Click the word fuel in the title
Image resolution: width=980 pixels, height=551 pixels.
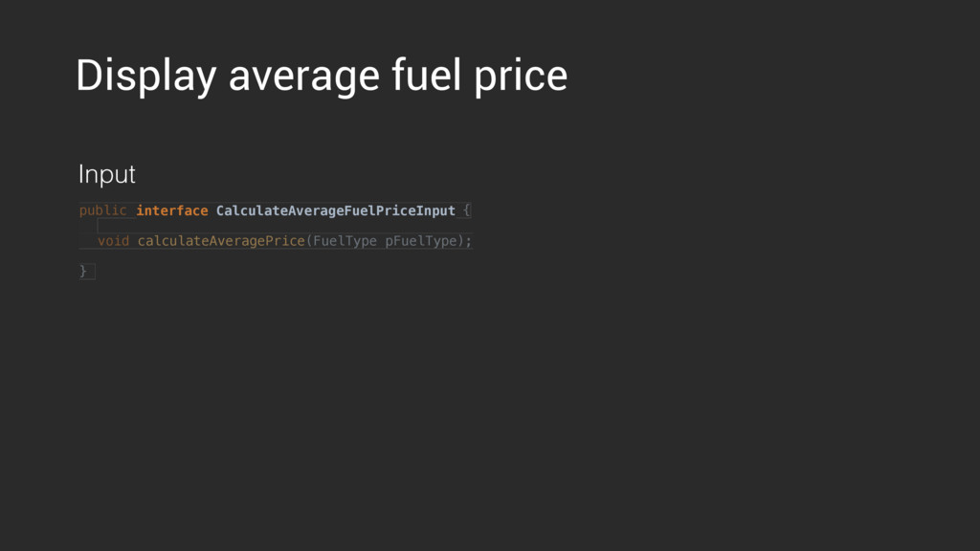coord(426,75)
